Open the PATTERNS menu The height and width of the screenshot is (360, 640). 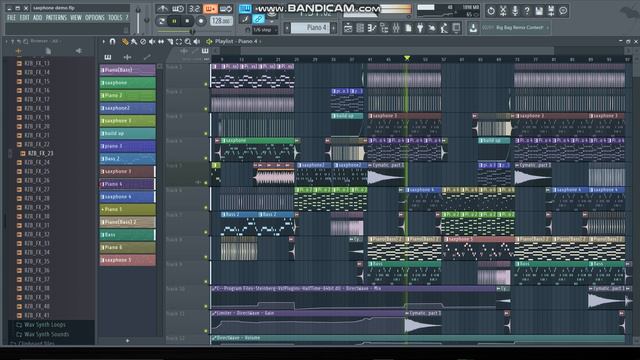pyautogui.click(x=56, y=18)
